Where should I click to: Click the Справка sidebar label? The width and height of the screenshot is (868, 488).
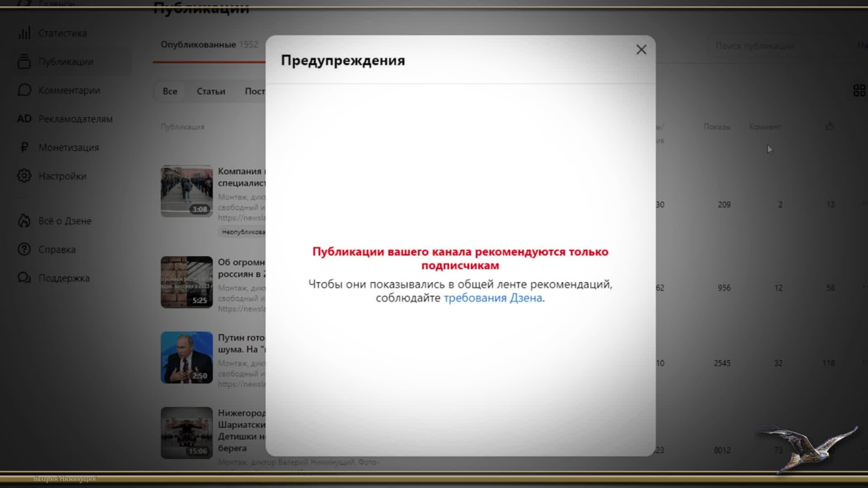click(x=57, y=249)
